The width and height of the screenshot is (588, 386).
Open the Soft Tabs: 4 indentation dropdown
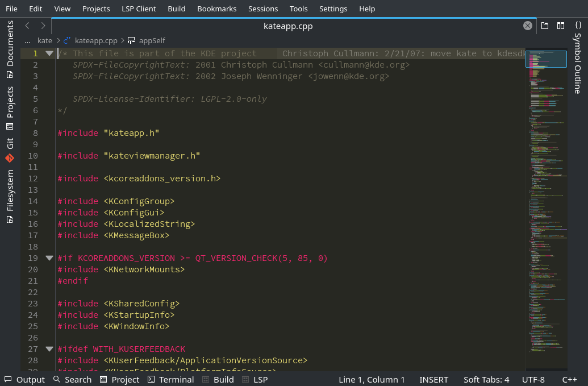pos(486,380)
